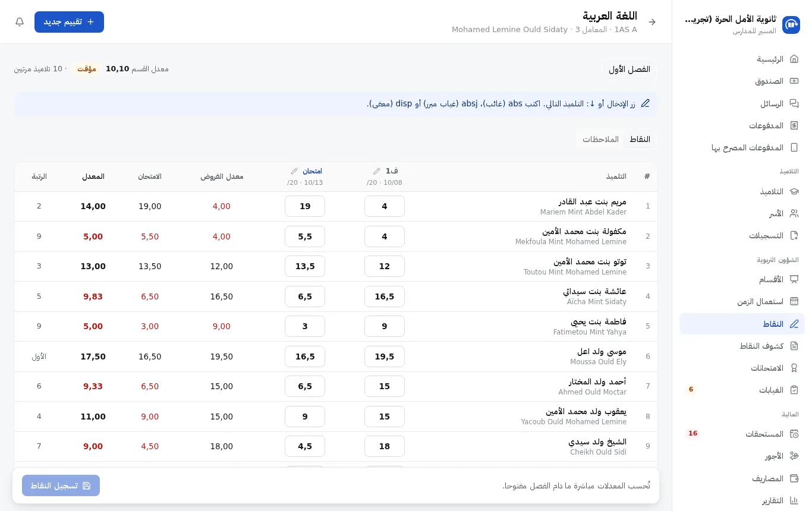Click student name Ahmed Ould Moctar

592,392
